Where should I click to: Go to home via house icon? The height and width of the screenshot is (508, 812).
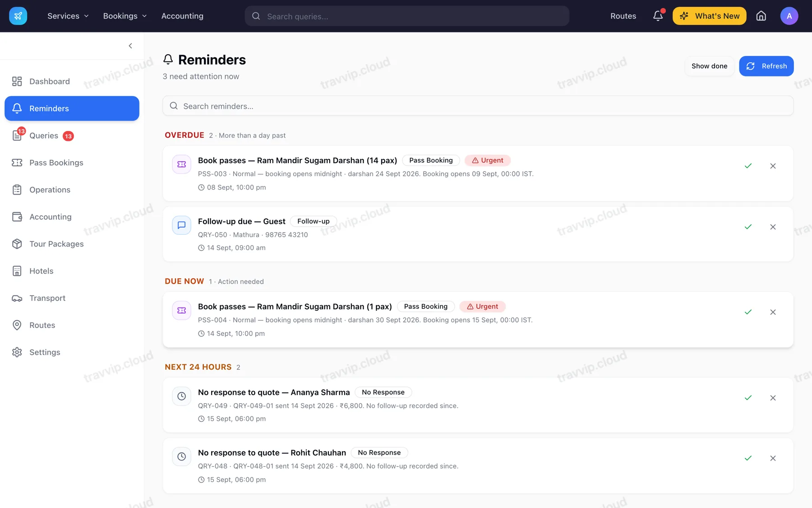coord(761,16)
